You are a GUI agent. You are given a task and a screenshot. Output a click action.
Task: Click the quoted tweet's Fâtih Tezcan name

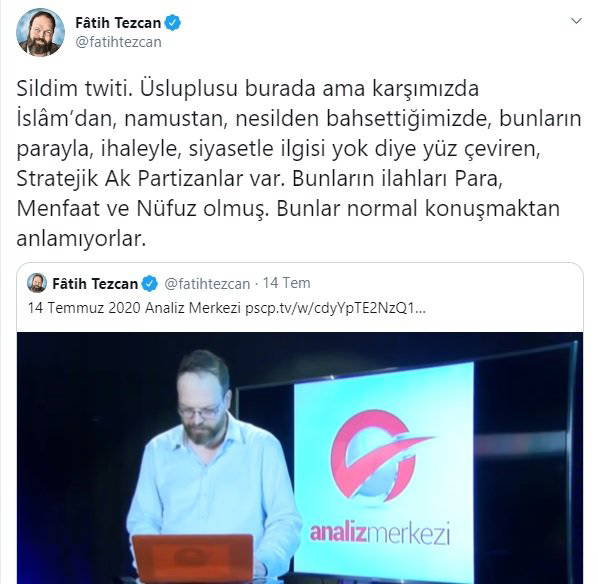(x=95, y=283)
